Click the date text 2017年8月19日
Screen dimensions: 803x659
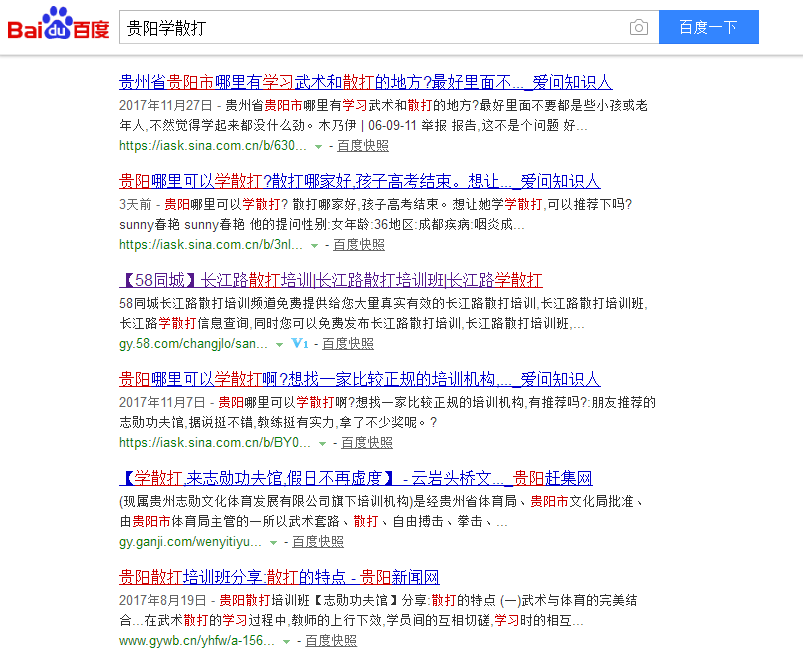tap(162, 601)
